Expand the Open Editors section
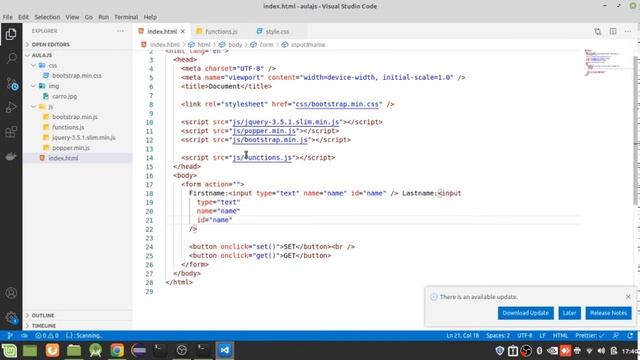Viewport: 640px width, 360px height. click(51, 44)
